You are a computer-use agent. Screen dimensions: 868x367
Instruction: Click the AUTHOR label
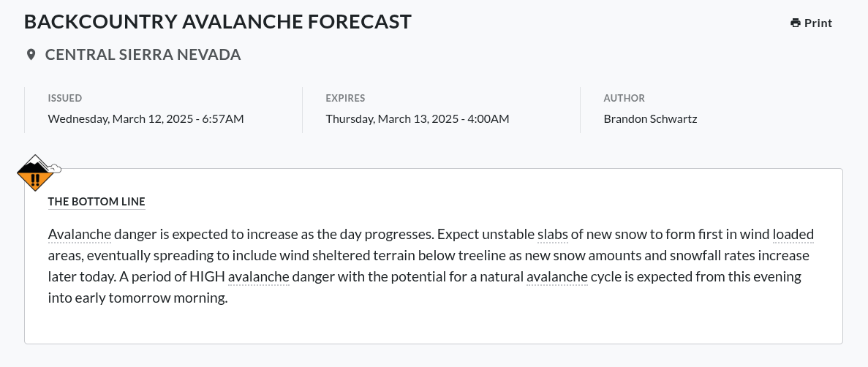point(624,98)
